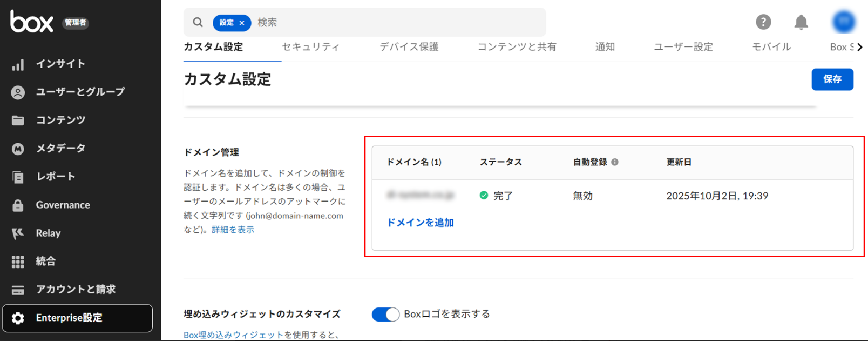Click the Metadata icon in sidebar
This screenshot has height=341, width=868.
click(x=18, y=149)
